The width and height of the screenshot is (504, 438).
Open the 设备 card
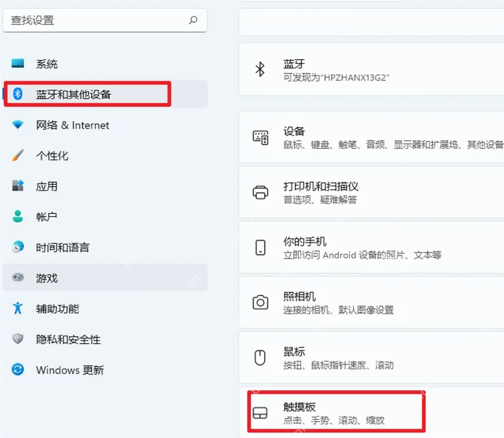(371, 137)
